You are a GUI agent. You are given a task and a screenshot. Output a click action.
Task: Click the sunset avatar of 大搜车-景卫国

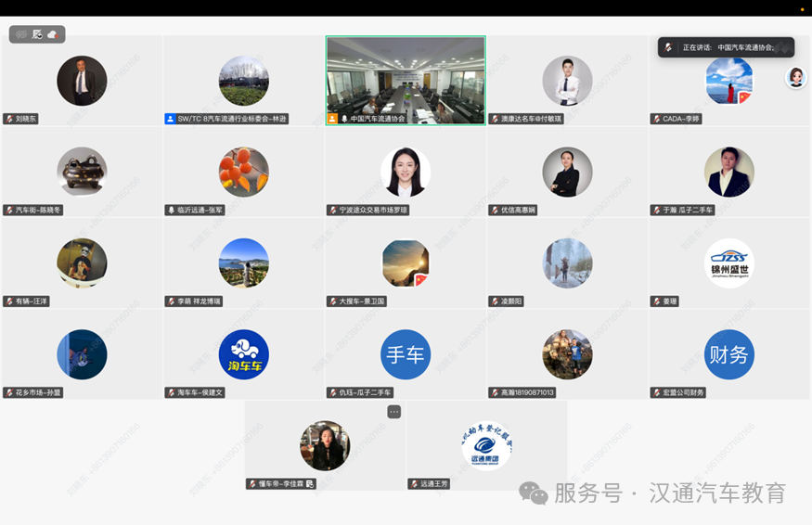(x=406, y=263)
